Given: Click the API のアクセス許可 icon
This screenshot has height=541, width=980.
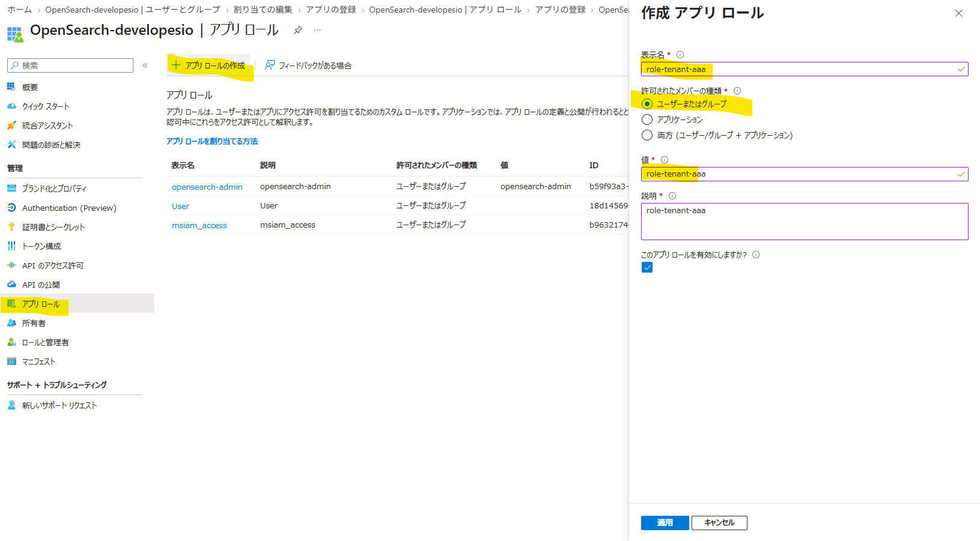Looking at the screenshot, I should pyautogui.click(x=11, y=265).
